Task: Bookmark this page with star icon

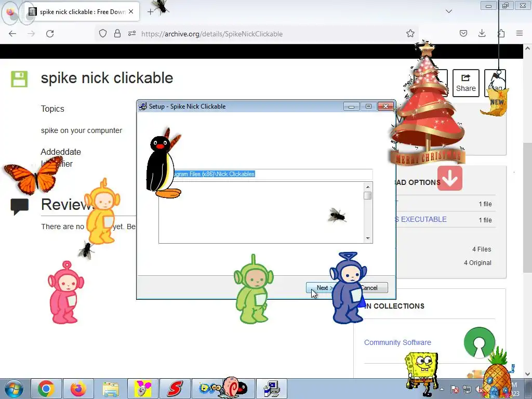Action: tap(410, 33)
